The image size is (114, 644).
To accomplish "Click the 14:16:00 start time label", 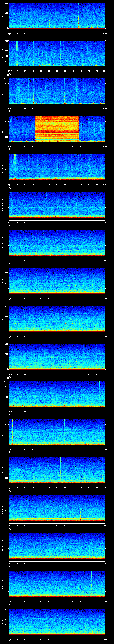I will coord(9,109).
